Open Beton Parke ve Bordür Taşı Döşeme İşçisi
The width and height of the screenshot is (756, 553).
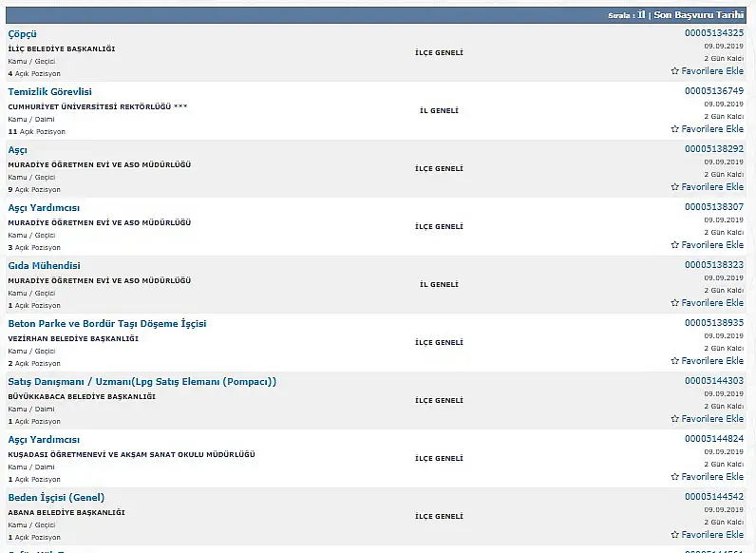[107, 324]
